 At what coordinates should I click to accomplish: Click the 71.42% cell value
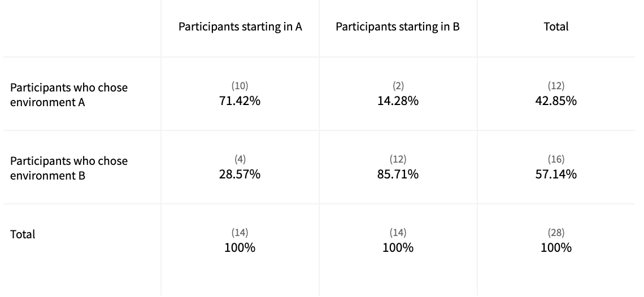point(240,101)
